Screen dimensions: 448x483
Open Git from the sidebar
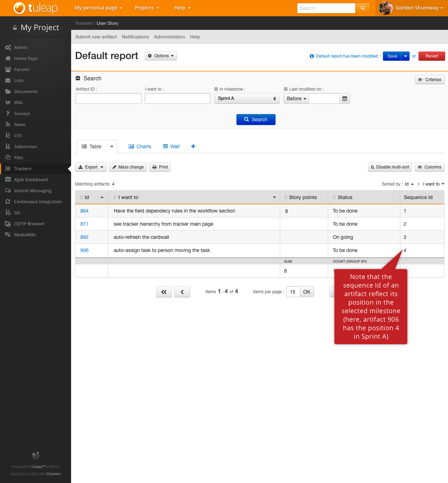click(17, 213)
